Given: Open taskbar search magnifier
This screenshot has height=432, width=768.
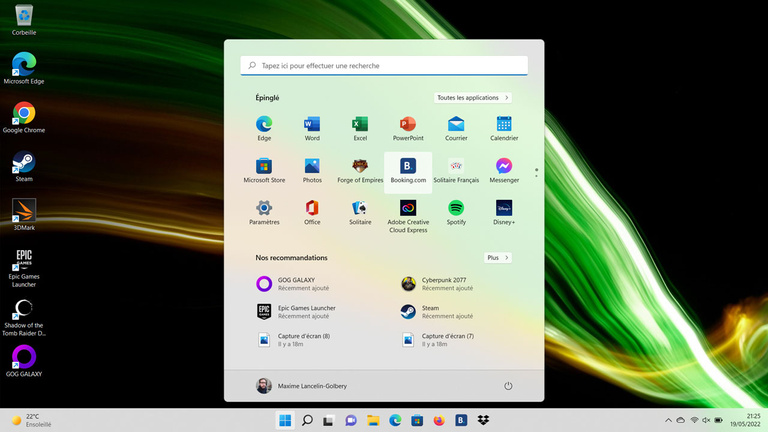Looking at the screenshot, I should pyautogui.click(x=307, y=420).
